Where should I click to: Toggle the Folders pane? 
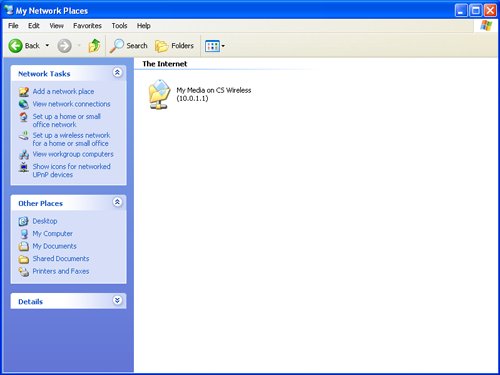[174, 46]
